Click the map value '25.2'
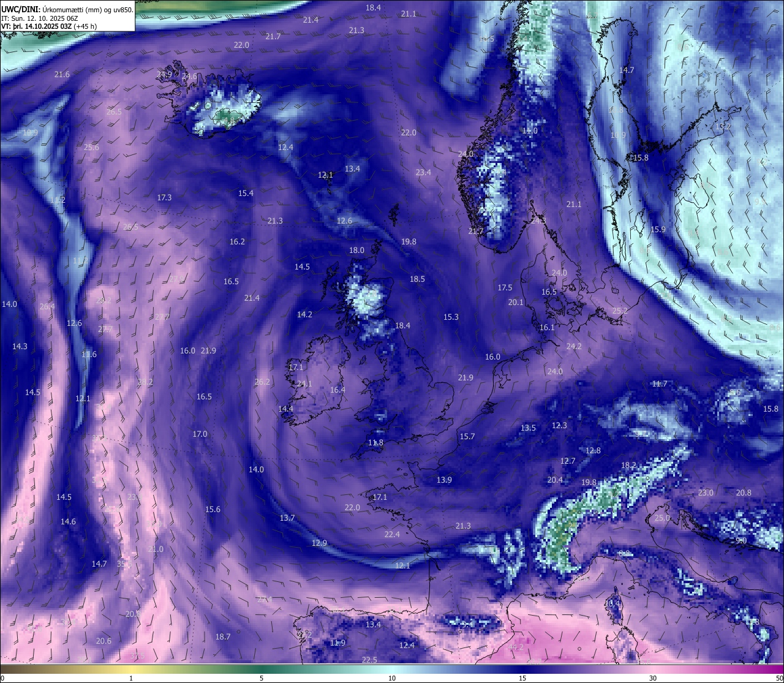Screen dimensions: 784x683 click(620, 311)
